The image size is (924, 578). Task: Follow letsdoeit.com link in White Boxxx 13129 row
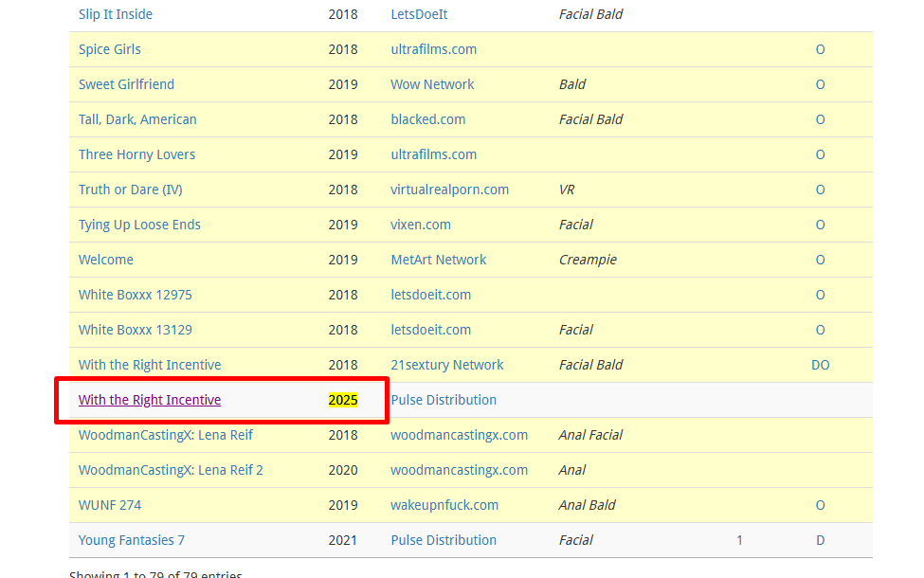click(431, 330)
